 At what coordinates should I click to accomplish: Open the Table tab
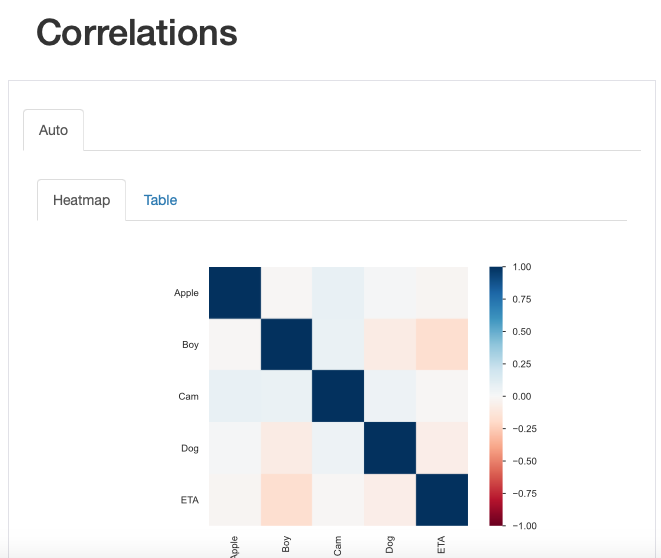[x=160, y=200]
